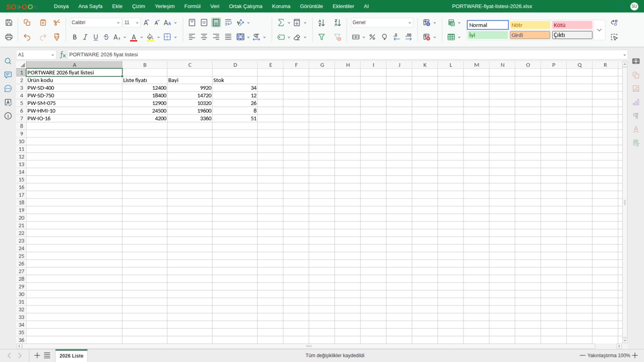Image resolution: width=644 pixels, height=362 pixels.
Task: Decrease font size icon
Action: 157,23
